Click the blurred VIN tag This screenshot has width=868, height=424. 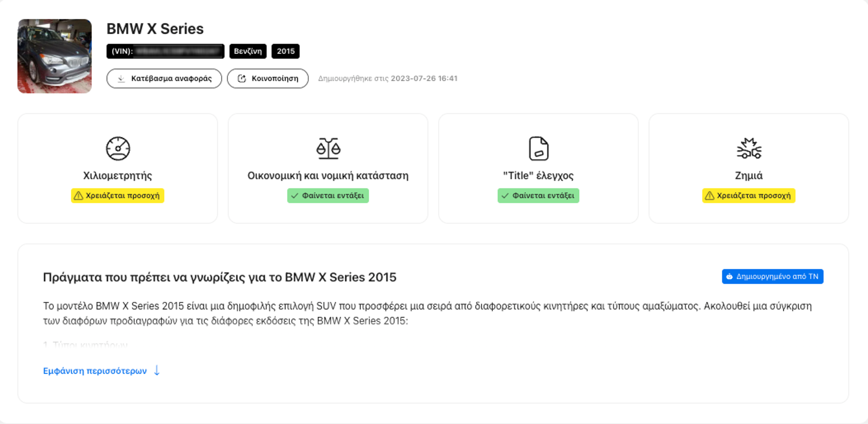[165, 51]
